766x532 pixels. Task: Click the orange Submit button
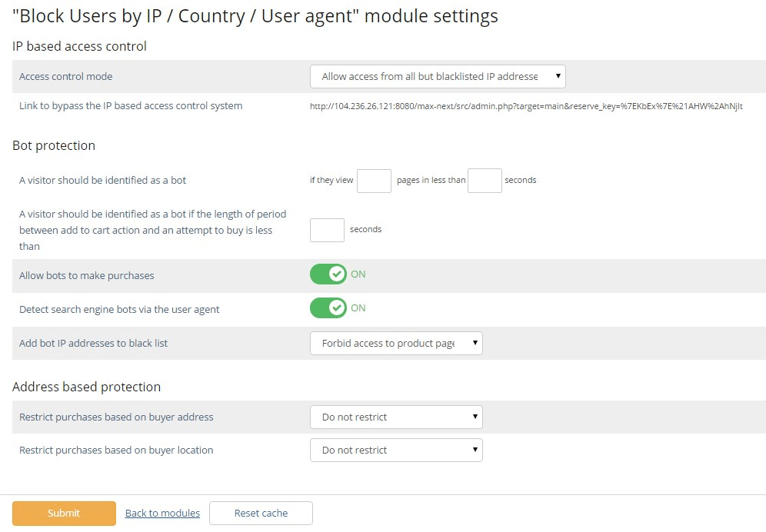click(x=64, y=513)
